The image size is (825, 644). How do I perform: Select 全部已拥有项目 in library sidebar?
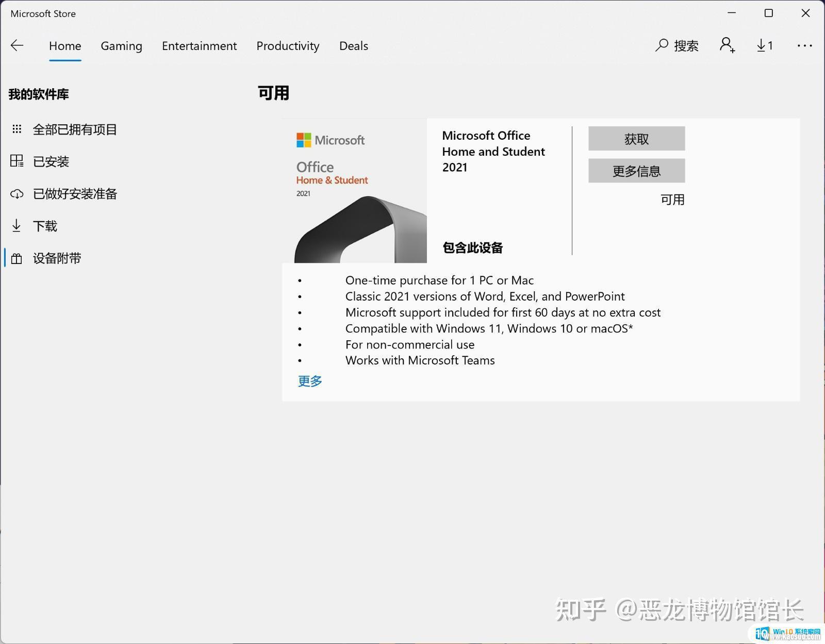pos(75,129)
